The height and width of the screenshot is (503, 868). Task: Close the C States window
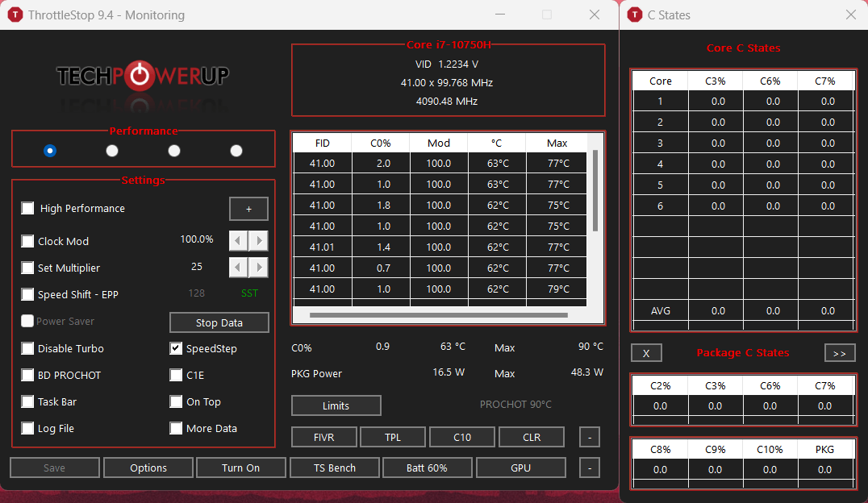pyautogui.click(x=851, y=15)
